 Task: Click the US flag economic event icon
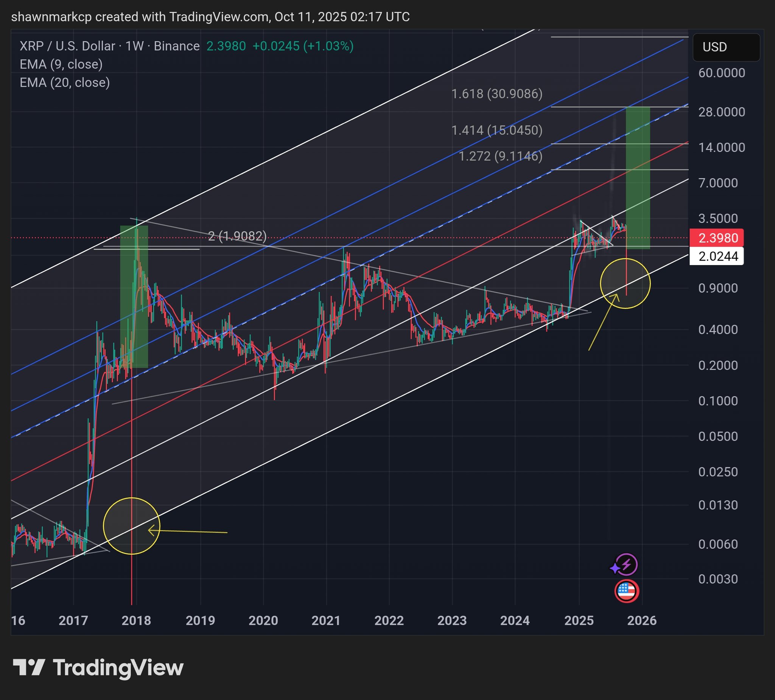click(626, 591)
